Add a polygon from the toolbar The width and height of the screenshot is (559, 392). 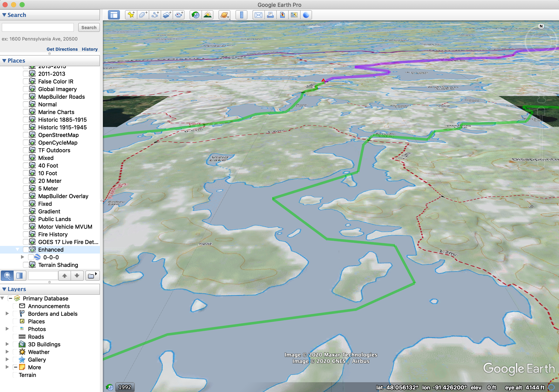click(143, 15)
